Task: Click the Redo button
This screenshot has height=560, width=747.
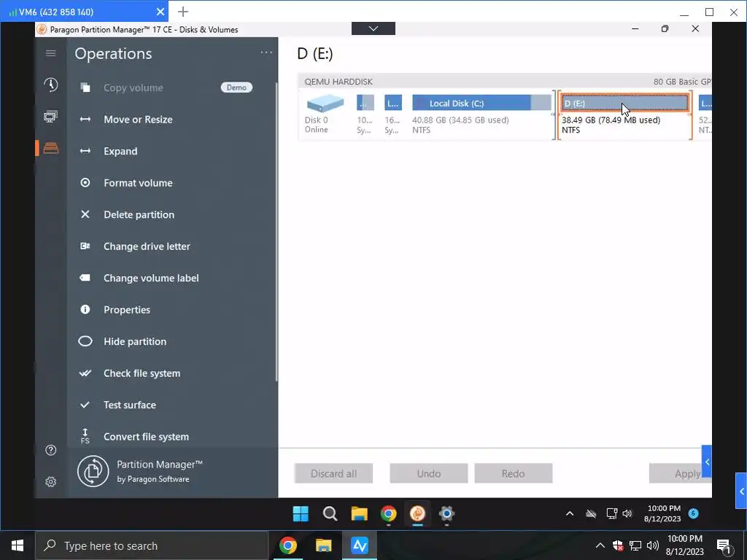Action: coord(514,473)
